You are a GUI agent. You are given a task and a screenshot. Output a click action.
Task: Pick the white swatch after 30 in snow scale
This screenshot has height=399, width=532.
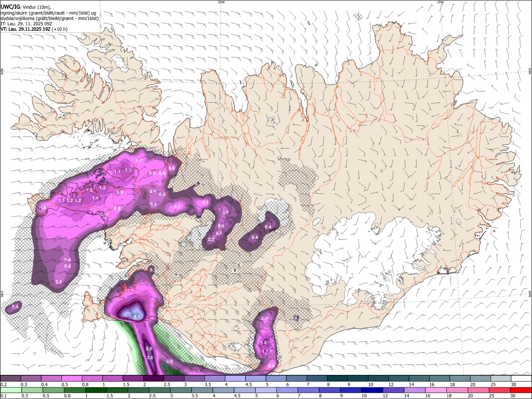pyautogui.click(x=521, y=379)
